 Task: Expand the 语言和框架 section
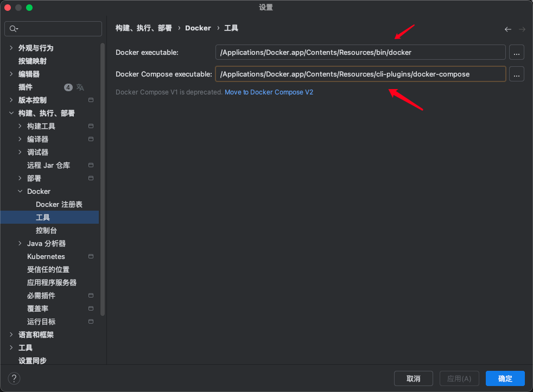(11, 334)
